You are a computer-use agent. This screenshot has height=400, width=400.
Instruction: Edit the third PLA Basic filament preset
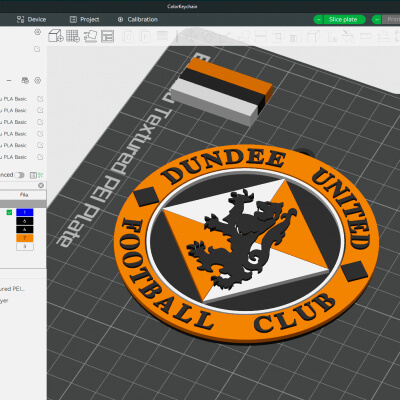[x=40, y=122]
